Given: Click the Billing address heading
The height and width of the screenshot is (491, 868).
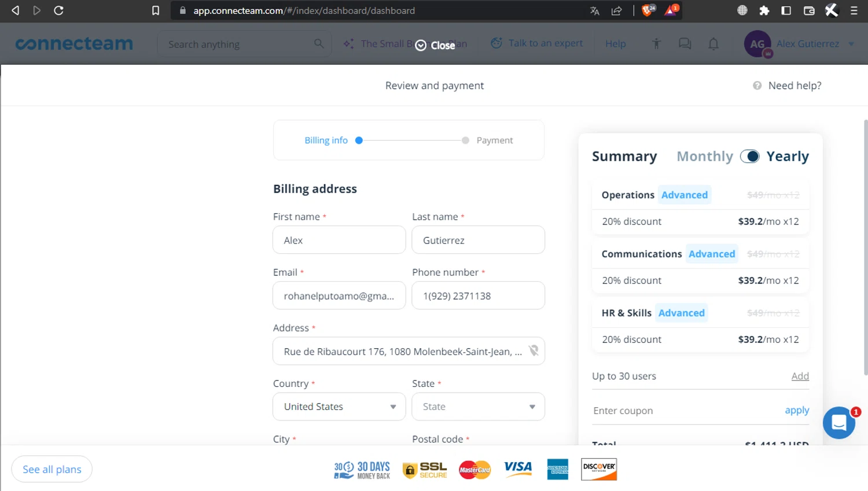Looking at the screenshot, I should pos(315,189).
